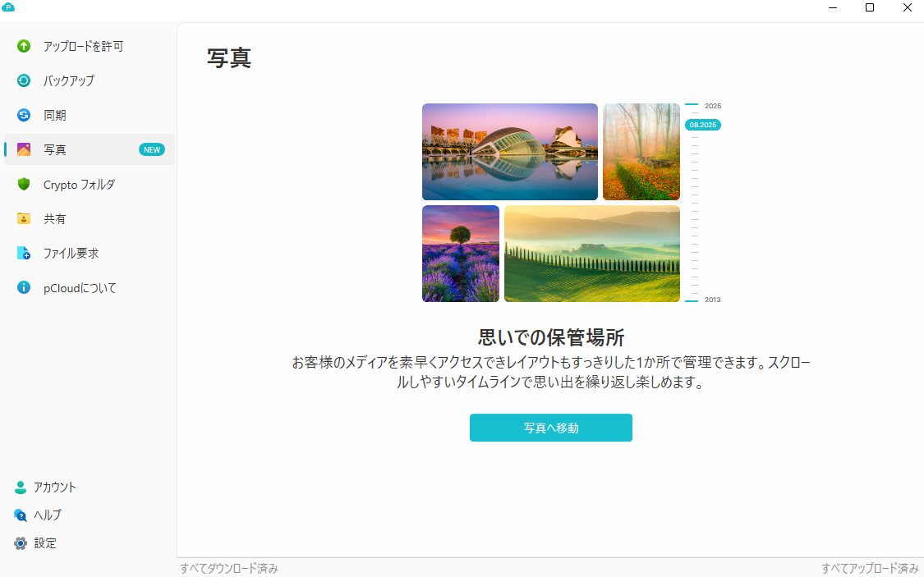Go to the 共有 section
This screenshot has height=577, width=924.
tap(90, 218)
